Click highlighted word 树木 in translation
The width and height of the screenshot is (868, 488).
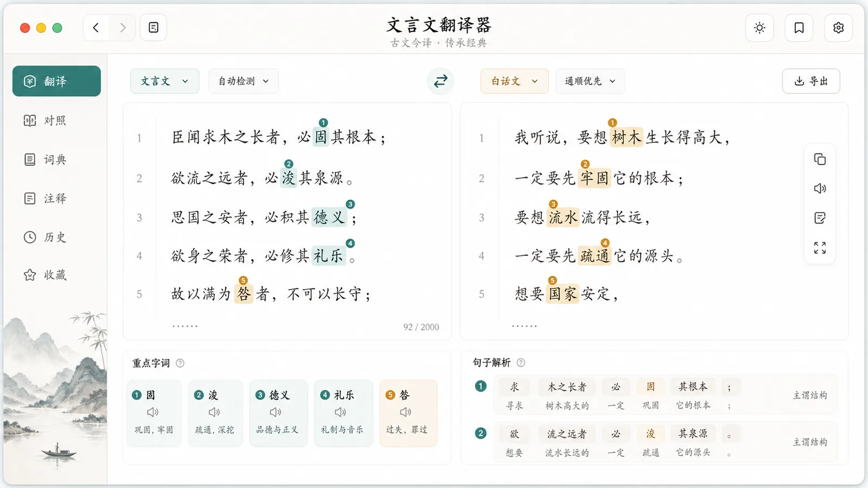(627, 137)
